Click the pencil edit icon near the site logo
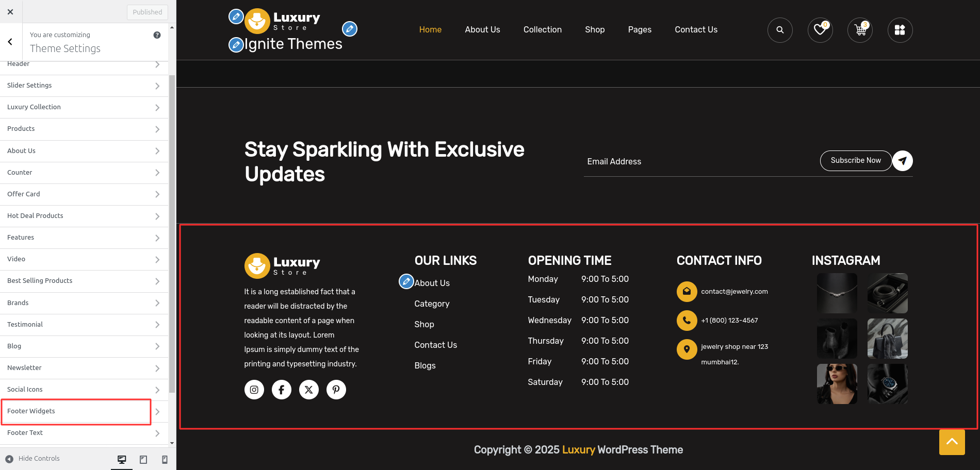The image size is (980, 470). pyautogui.click(x=236, y=16)
